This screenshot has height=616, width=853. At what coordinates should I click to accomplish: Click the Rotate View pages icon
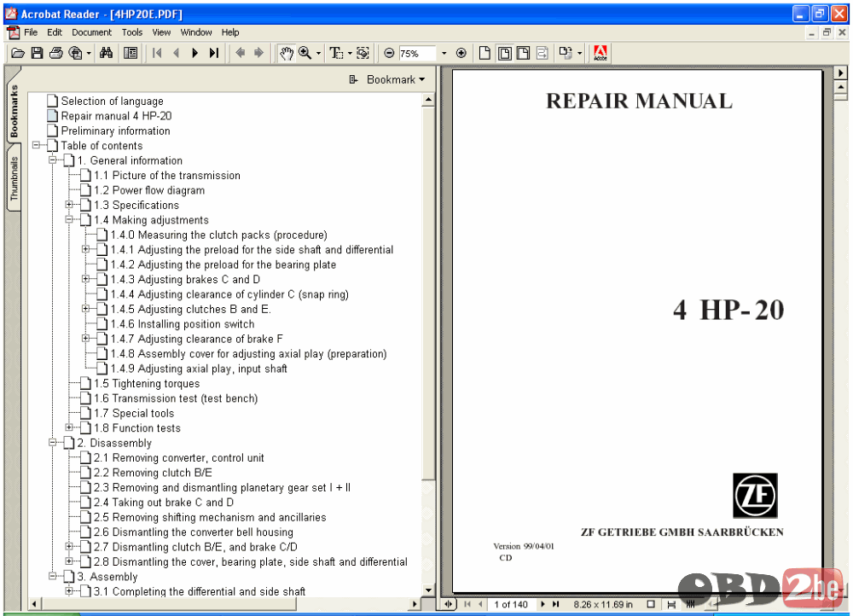566,53
